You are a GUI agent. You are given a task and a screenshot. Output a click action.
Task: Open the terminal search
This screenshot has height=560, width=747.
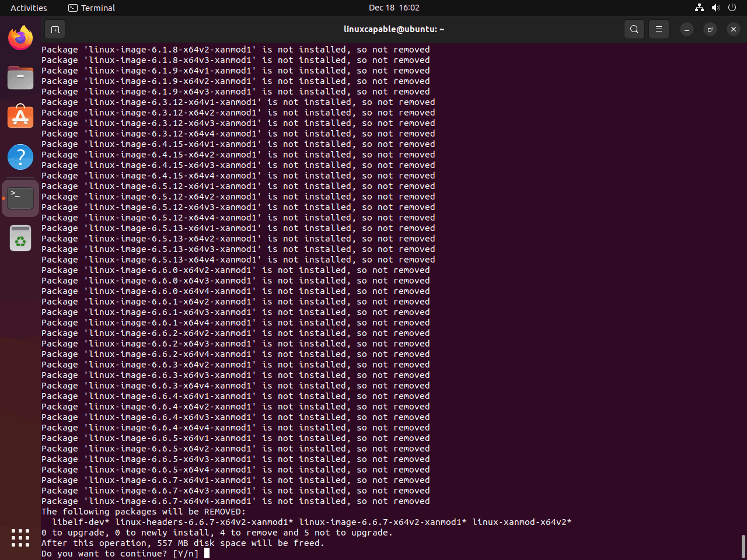point(634,29)
